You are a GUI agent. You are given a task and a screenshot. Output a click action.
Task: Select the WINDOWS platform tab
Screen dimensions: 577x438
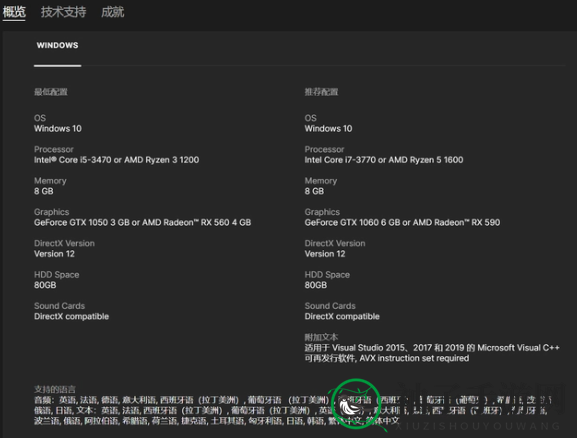click(x=57, y=45)
